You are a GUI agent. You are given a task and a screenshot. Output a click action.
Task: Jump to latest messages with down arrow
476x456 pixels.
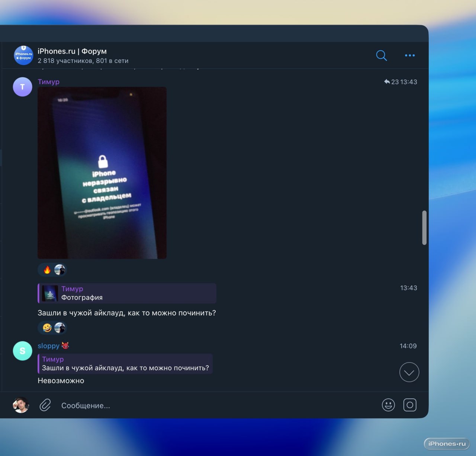coord(409,372)
